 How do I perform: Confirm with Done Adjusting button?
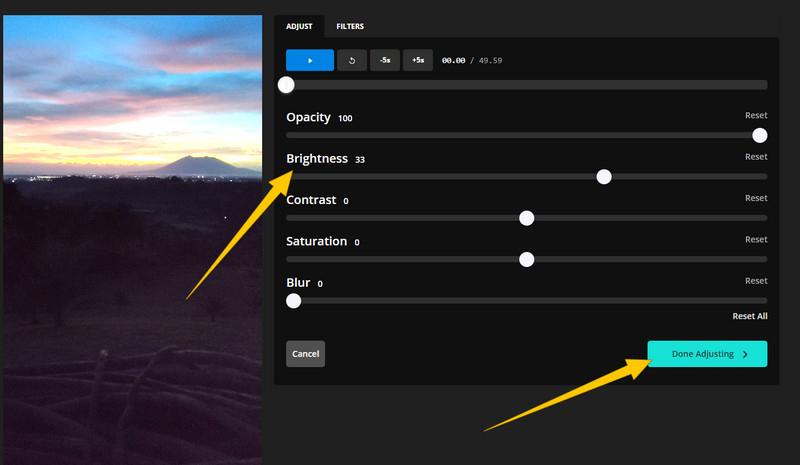click(x=707, y=354)
